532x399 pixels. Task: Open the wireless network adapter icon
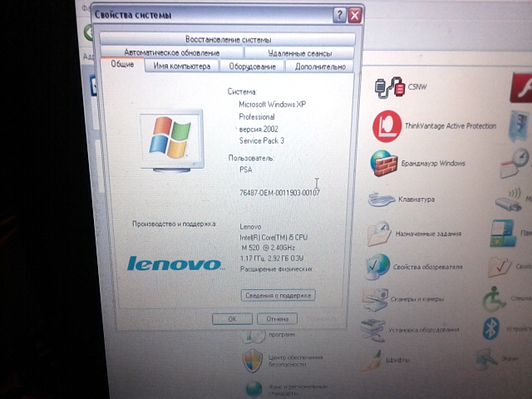508,200
